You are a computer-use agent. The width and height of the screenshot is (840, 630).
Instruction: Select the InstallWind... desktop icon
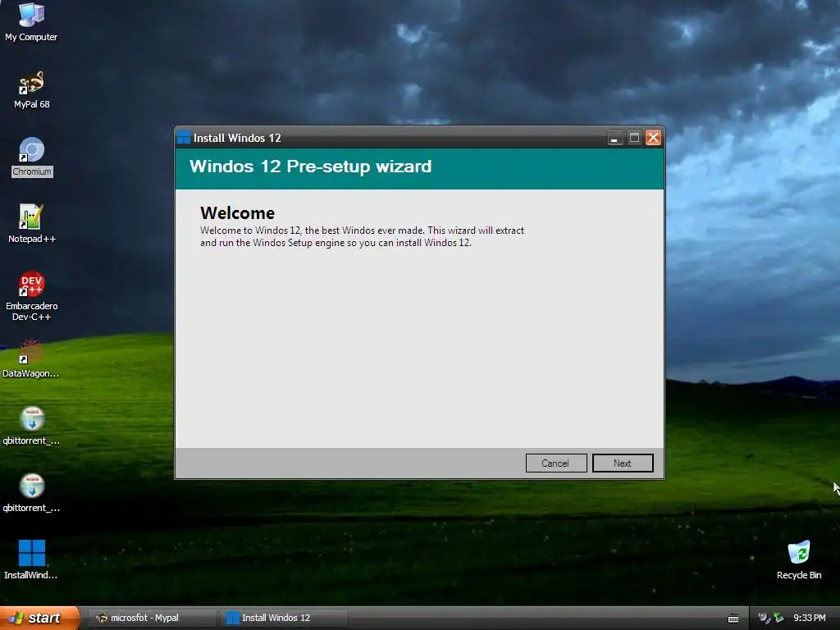tap(31, 559)
